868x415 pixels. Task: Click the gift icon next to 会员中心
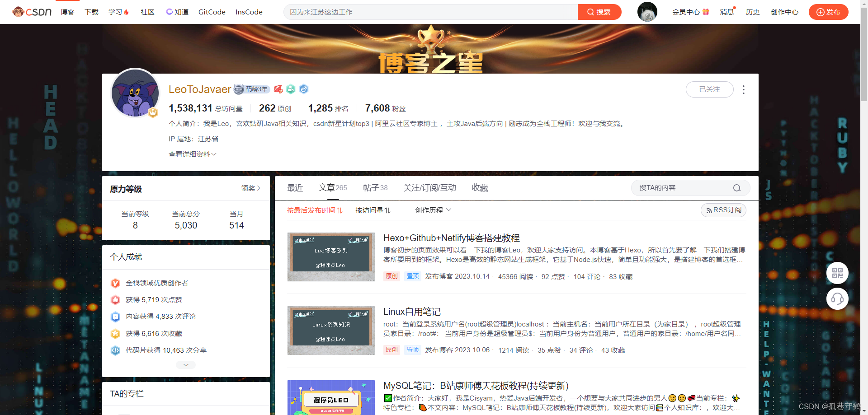pos(706,12)
